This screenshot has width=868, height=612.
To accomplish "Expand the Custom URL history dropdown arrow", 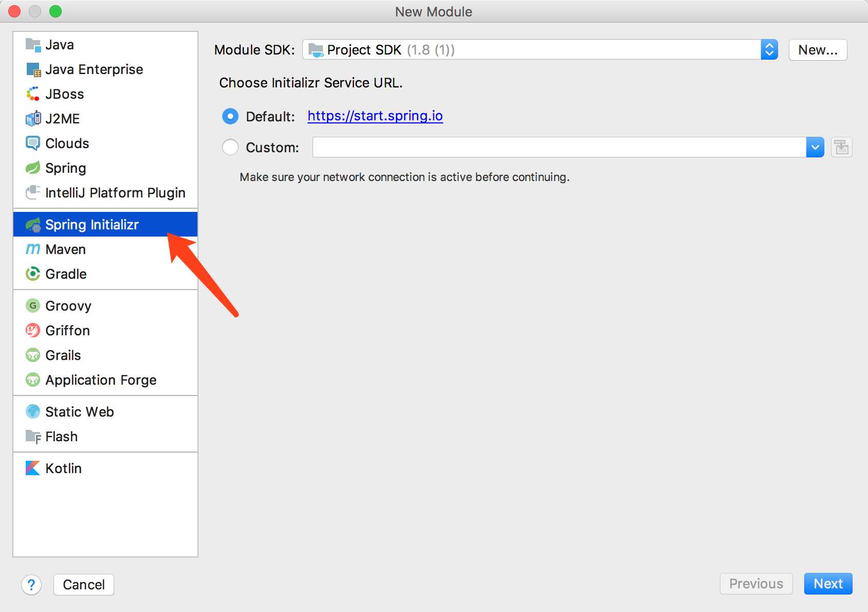I will [x=816, y=148].
